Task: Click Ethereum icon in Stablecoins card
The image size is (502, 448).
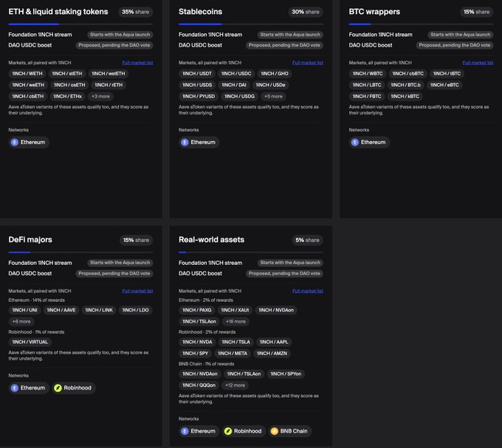Action: tap(185, 142)
